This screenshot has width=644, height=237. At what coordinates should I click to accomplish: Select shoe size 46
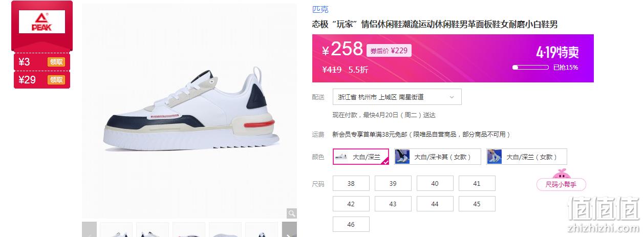351,224
